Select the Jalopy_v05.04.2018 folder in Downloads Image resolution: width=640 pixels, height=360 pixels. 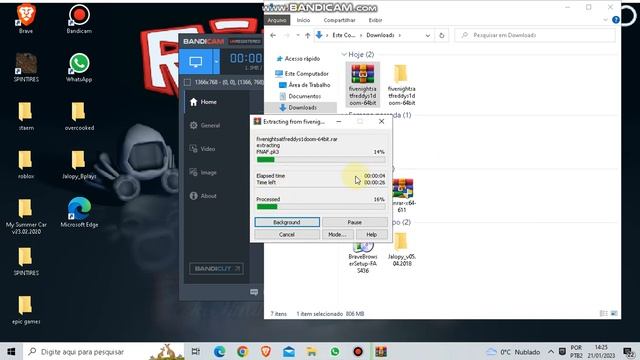tap(402, 250)
